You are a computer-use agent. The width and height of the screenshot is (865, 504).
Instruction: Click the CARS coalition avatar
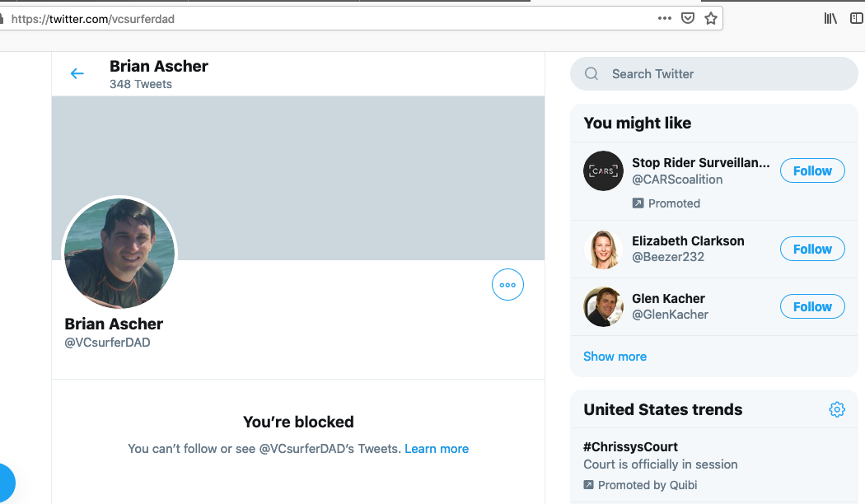603,171
